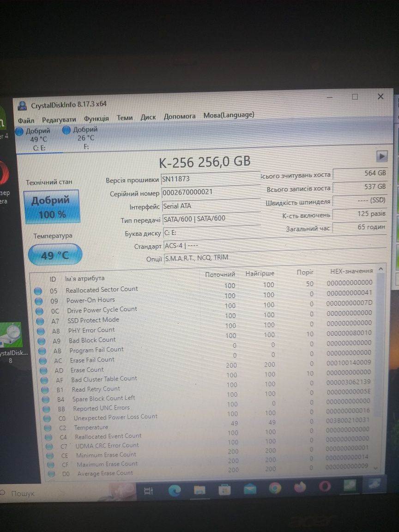Open Task View on the taskbar
The width and height of the screenshot is (399, 532).
pos(149,490)
